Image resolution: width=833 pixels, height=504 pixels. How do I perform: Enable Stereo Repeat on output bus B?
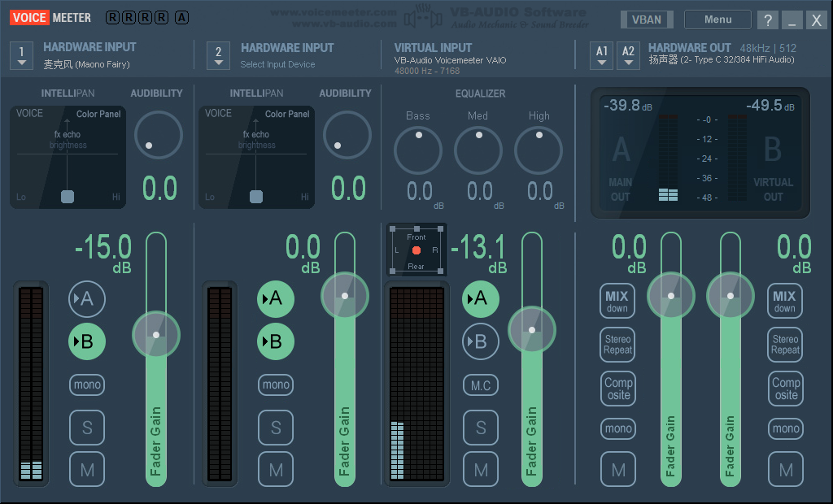click(785, 345)
